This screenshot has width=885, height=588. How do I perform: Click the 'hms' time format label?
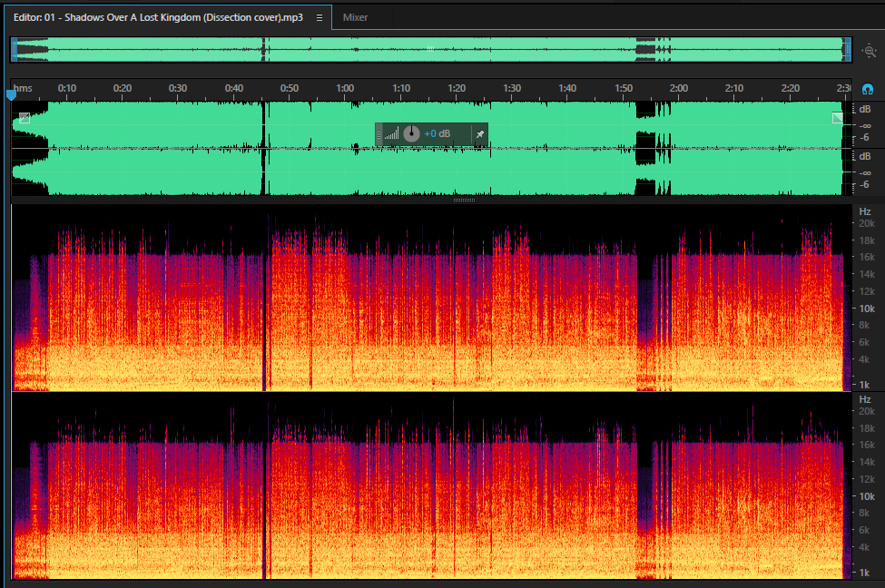tap(23, 89)
